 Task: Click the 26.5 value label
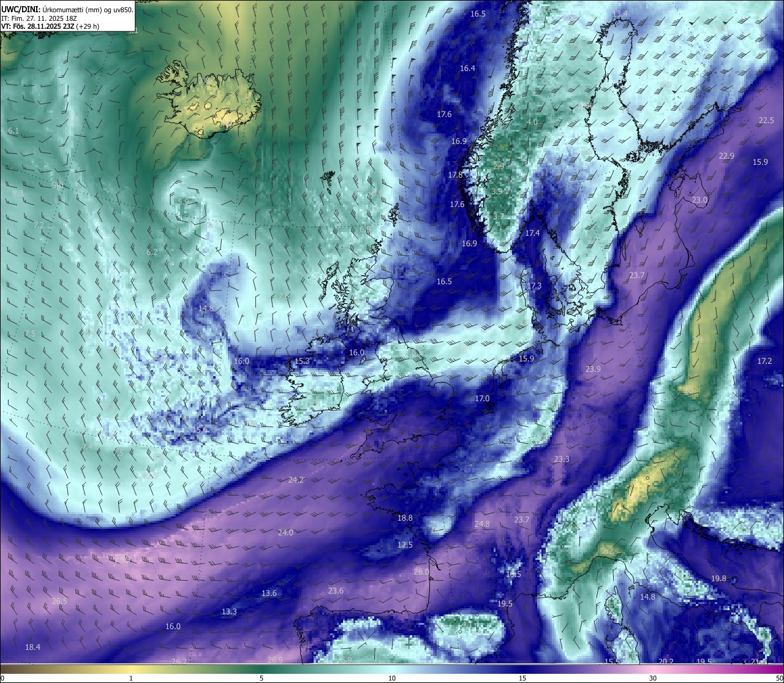[x=59, y=602]
